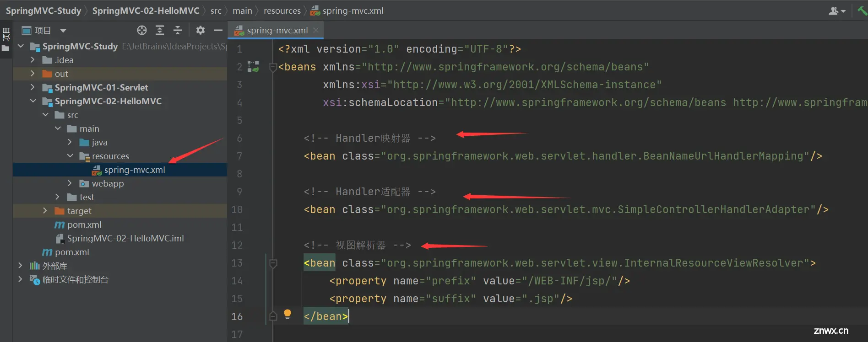The height and width of the screenshot is (342, 868).
Task: Select the java source folder row
Action: [x=120, y=142]
